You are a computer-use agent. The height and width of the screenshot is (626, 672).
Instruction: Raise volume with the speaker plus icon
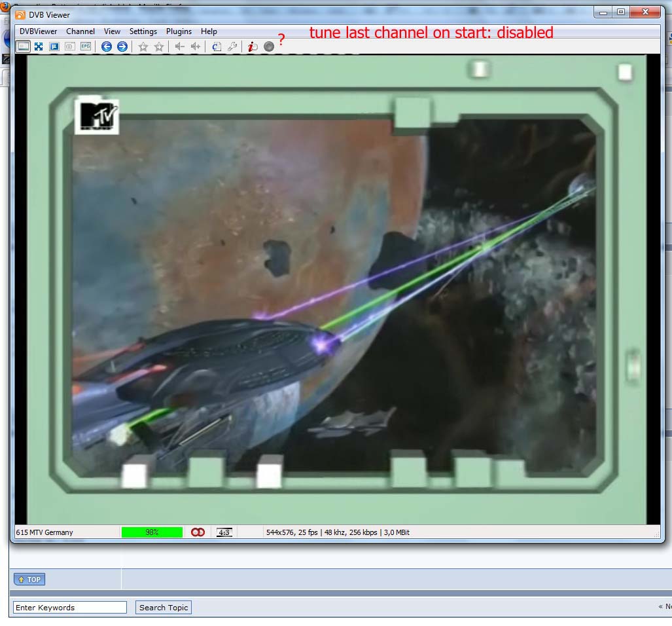(196, 46)
